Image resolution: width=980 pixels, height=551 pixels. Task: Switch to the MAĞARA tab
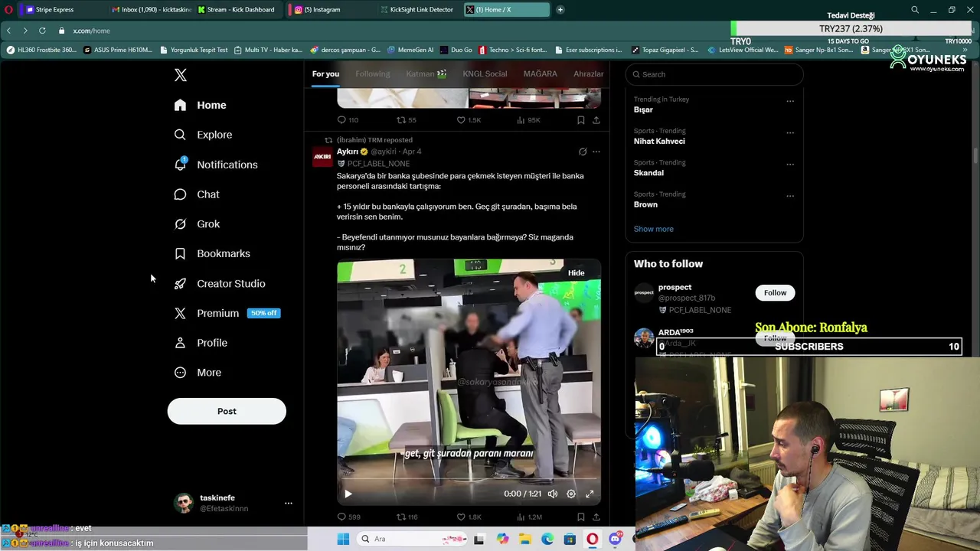point(541,73)
